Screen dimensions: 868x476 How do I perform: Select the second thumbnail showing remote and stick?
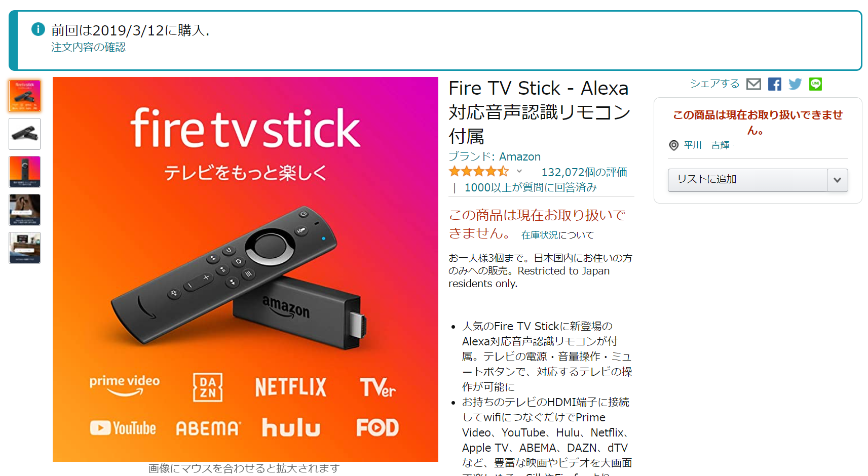click(x=24, y=134)
